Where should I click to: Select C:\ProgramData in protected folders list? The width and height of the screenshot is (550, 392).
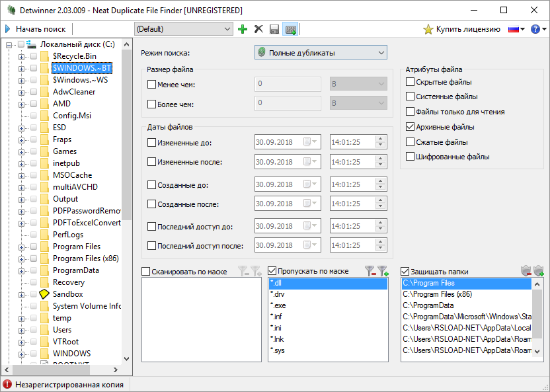467,305
